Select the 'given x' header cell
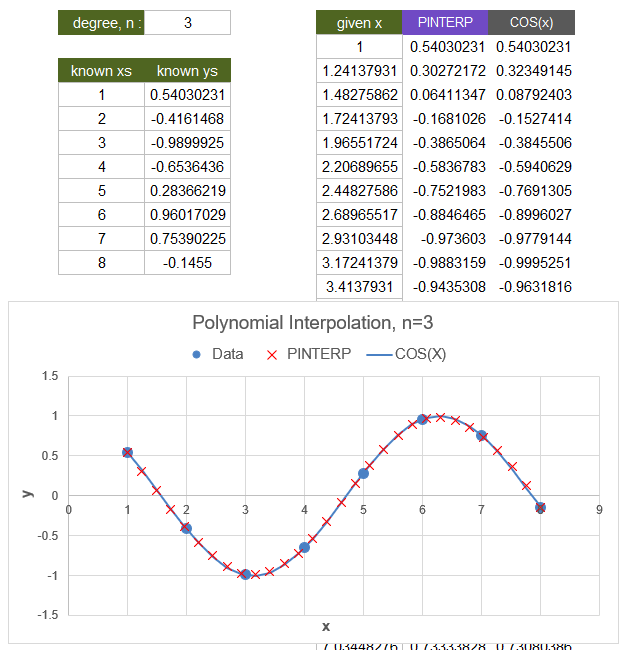 point(359,22)
